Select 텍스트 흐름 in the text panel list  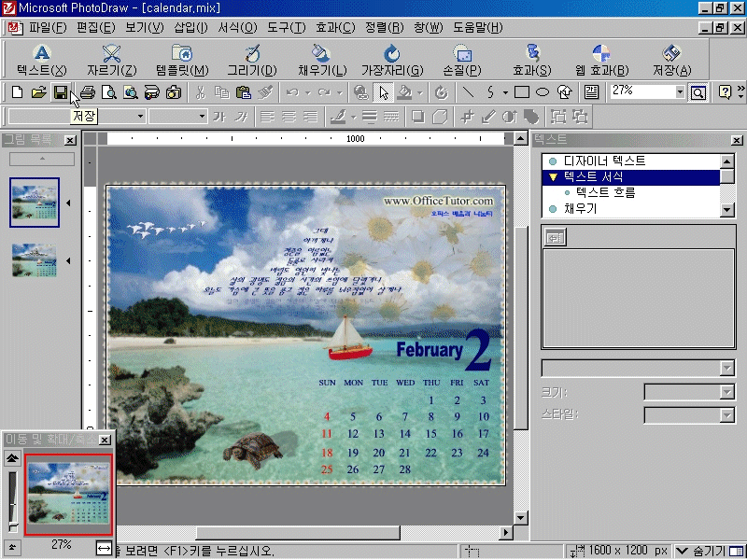click(605, 192)
